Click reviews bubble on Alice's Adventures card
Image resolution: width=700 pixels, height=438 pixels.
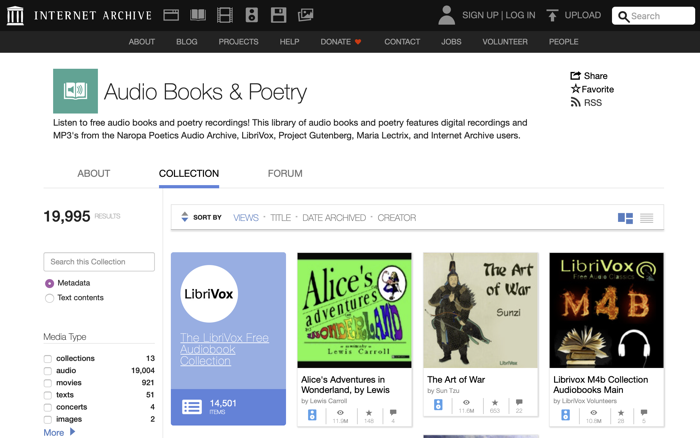393,413
